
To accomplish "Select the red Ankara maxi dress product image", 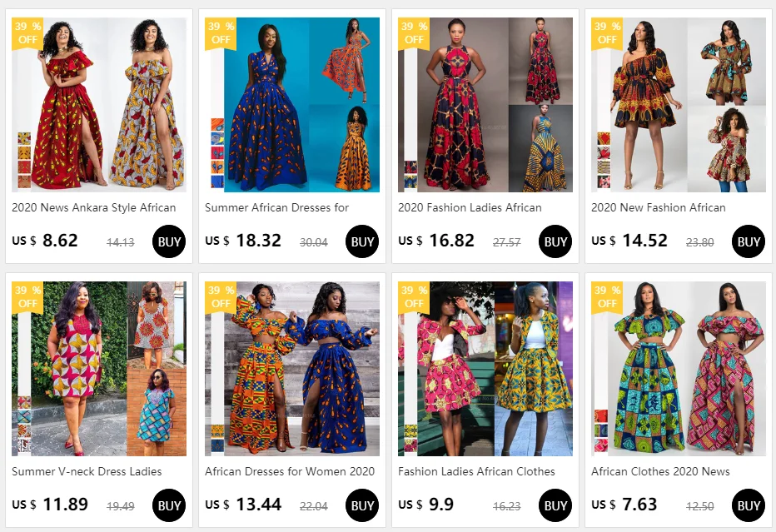I will click(x=99, y=105).
